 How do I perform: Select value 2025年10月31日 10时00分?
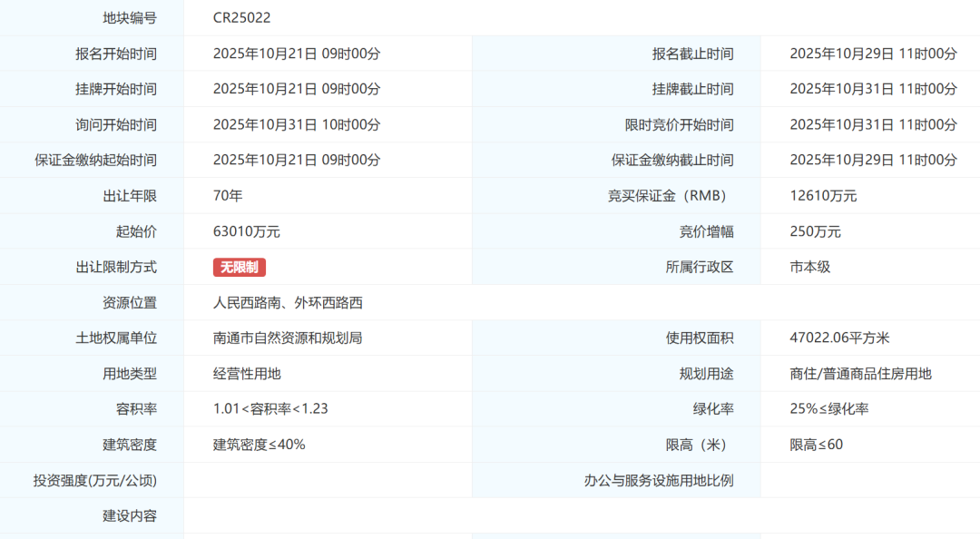[x=297, y=124]
